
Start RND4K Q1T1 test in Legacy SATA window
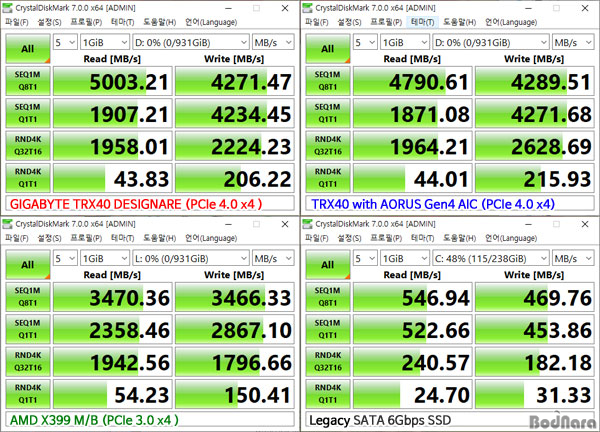[328, 394]
